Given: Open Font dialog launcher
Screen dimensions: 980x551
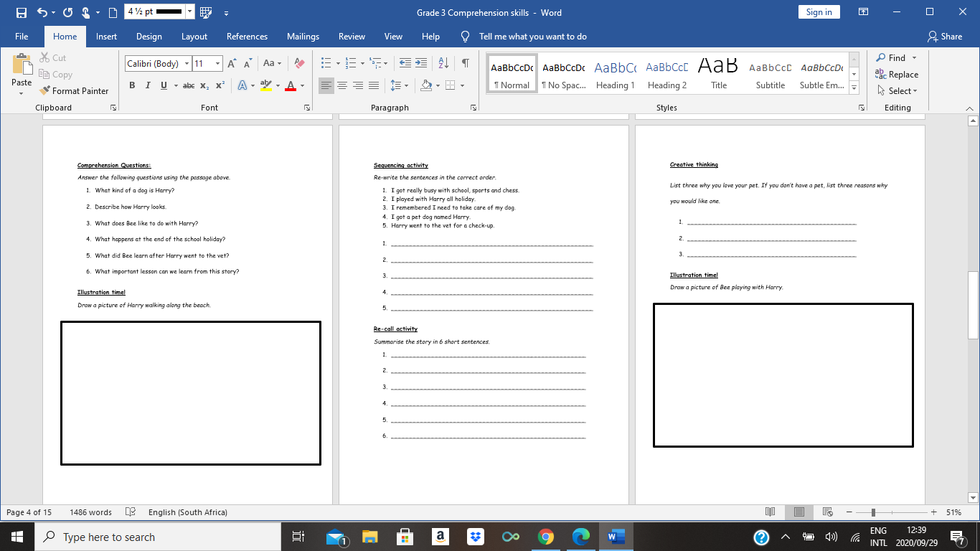Looking at the screenshot, I should coord(307,108).
